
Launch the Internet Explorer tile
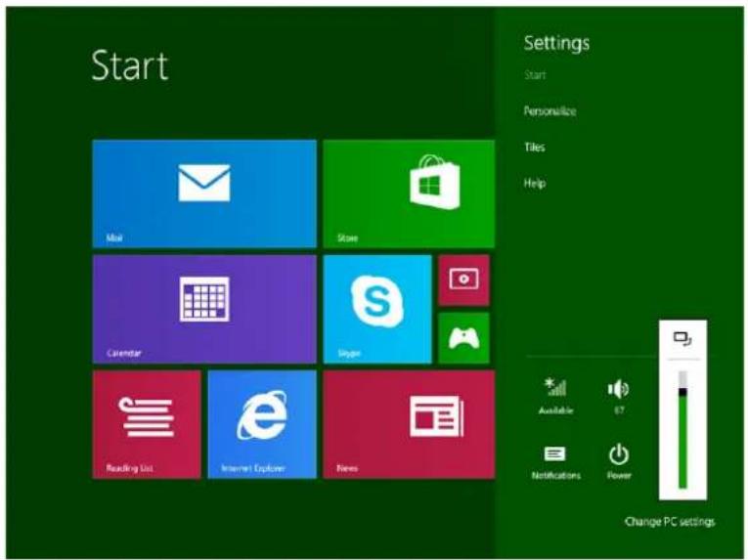(x=262, y=424)
